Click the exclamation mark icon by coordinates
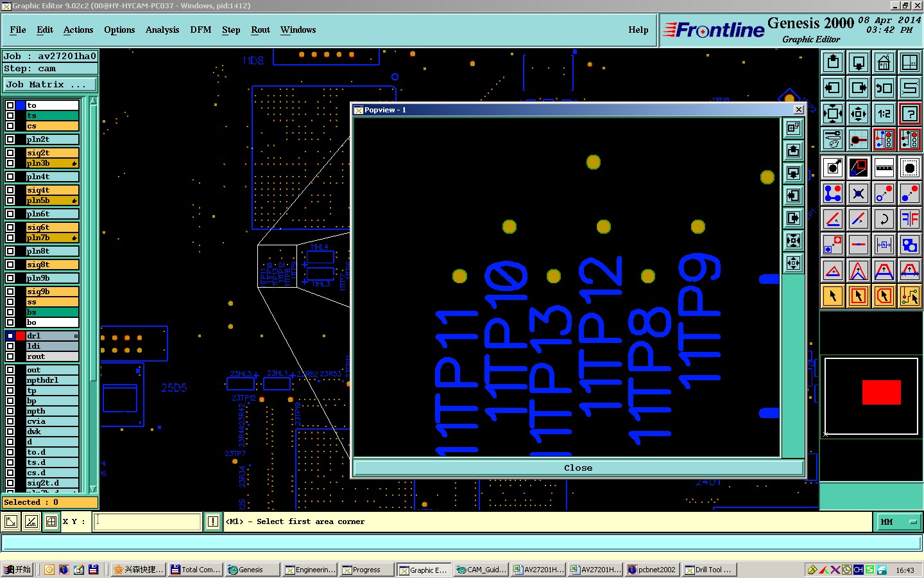The width and height of the screenshot is (924, 578). [x=213, y=521]
